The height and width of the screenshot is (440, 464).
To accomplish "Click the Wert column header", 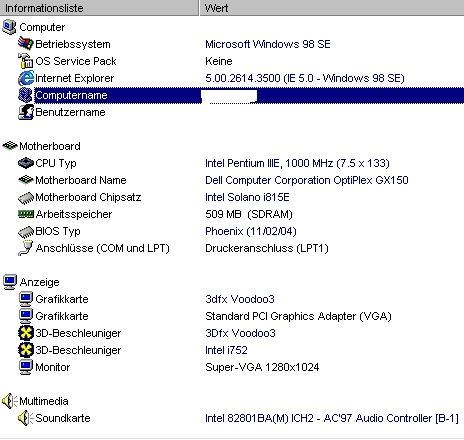I will tap(332, 8).
